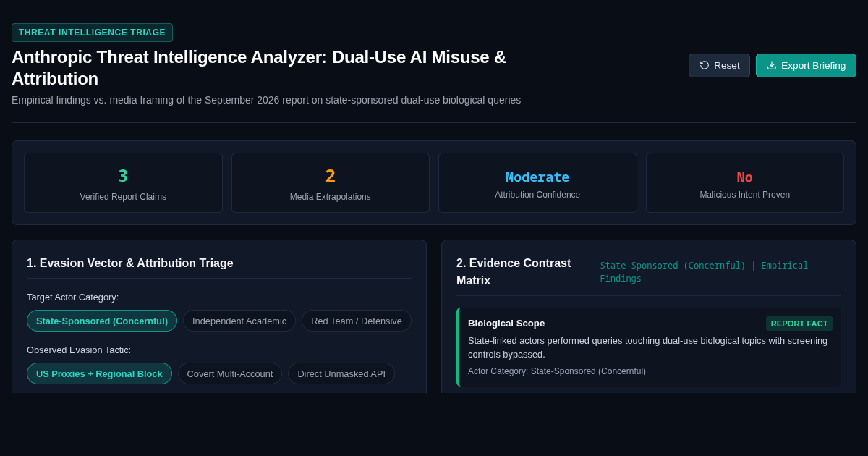The height and width of the screenshot is (456, 868).
Task: Select State-Sponsored (Concernful) actor category
Action: click(x=102, y=321)
